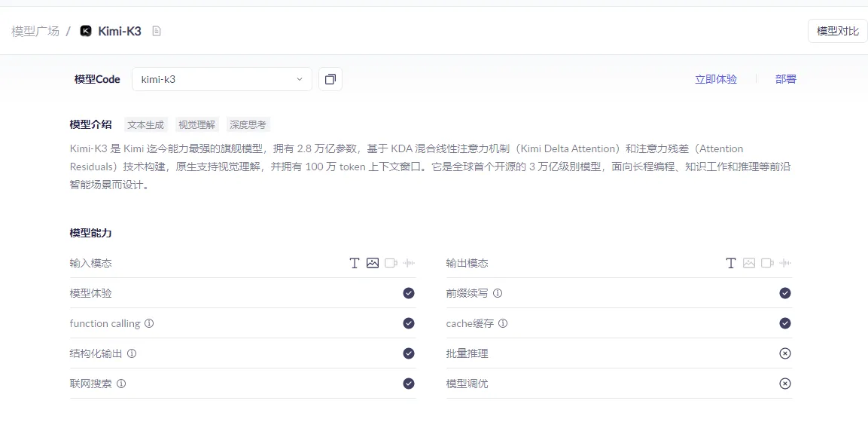This screenshot has height=428, width=868.
Task: Copy the model code with copy icon
Action: coord(330,79)
